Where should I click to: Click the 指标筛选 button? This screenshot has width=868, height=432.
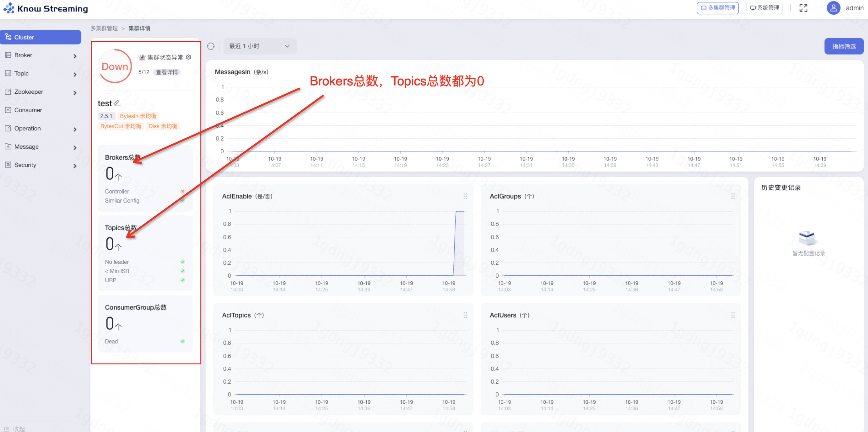(843, 46)
